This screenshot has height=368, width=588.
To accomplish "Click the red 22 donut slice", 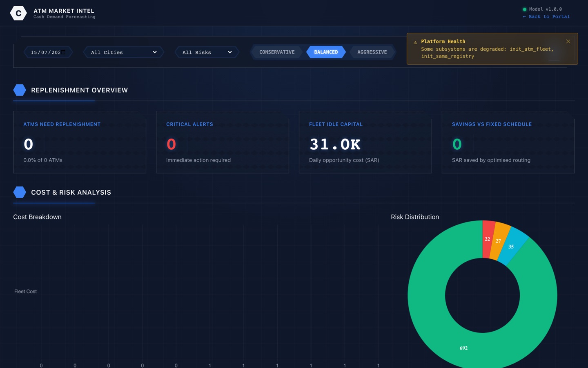I will pos(488,239).
